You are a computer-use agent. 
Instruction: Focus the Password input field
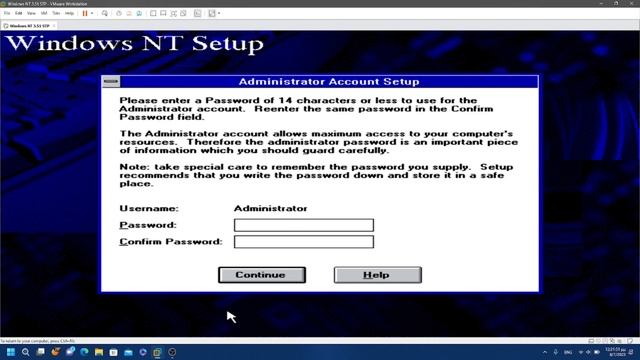click(x=304, y=225)
